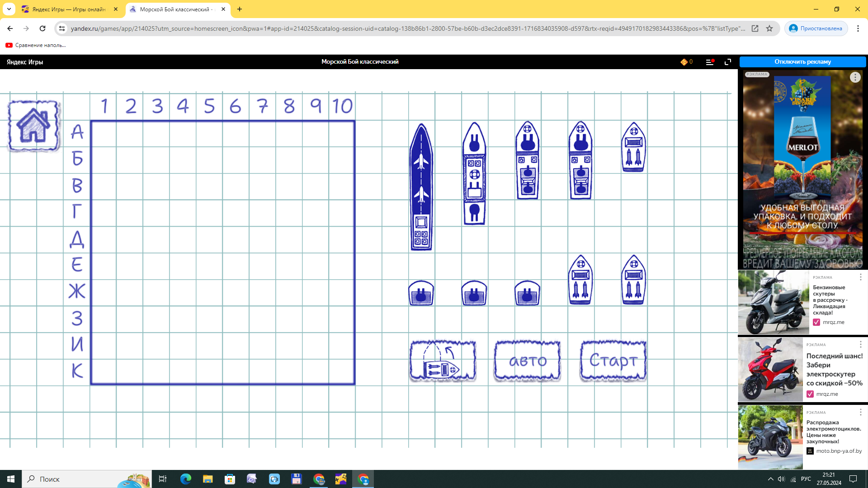Click the home icon button
Viewport: 868px width, 488px height.
(33, 126)
